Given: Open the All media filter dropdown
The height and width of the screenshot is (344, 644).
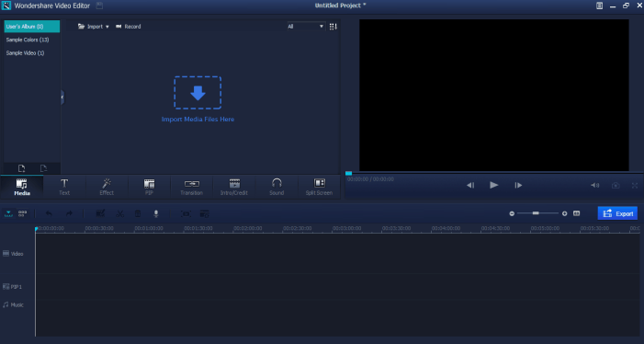Looking at the screenshot, I should (x=306, y=27).
